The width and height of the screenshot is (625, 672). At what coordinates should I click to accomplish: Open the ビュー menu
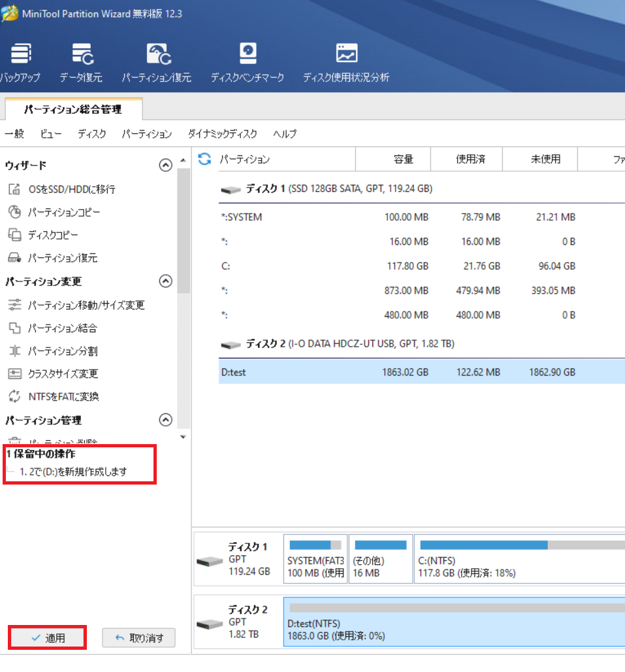coord(50,134)
